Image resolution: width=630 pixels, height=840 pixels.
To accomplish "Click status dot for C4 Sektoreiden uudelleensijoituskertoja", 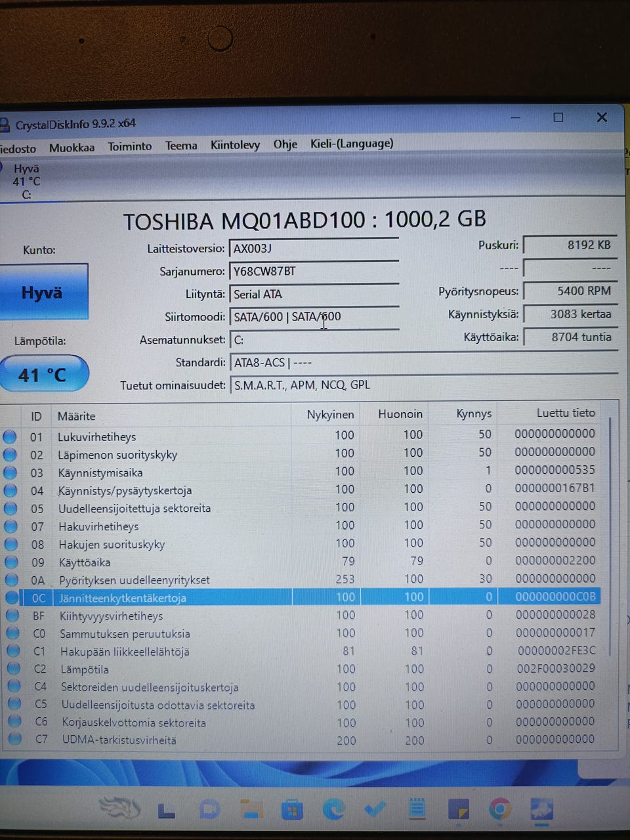I will tap(14, 686).
